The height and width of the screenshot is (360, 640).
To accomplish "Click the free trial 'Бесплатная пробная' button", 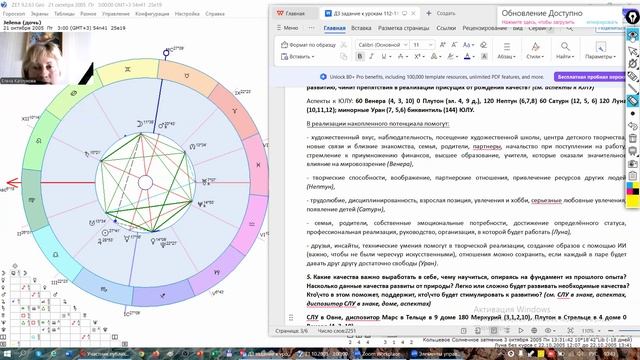I will point(589,77).
